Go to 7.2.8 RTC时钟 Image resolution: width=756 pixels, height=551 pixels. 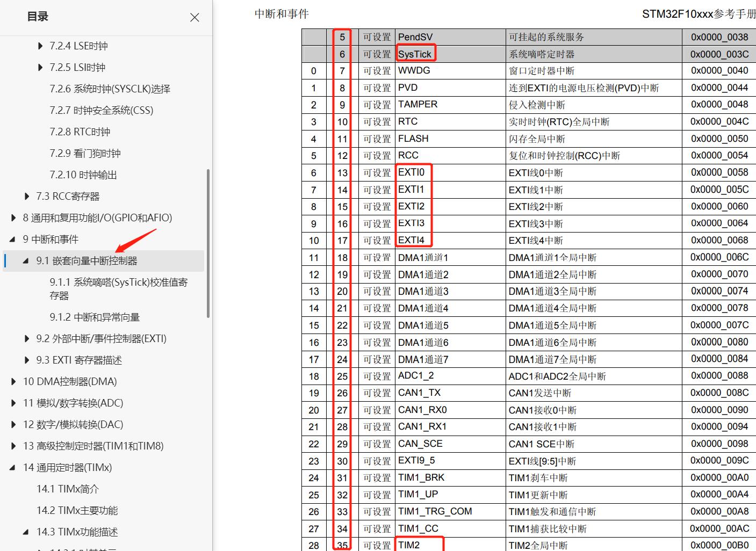click(80, 132)
